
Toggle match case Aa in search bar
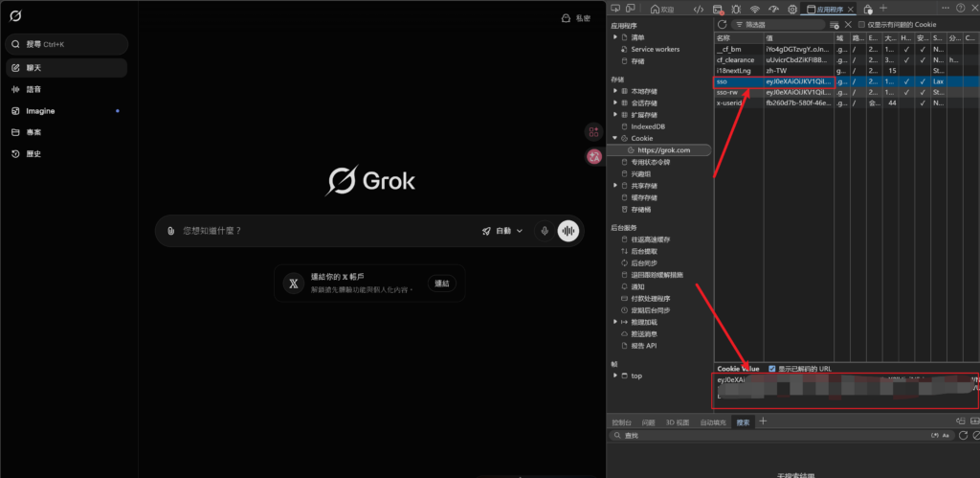(x=946, y=436)
